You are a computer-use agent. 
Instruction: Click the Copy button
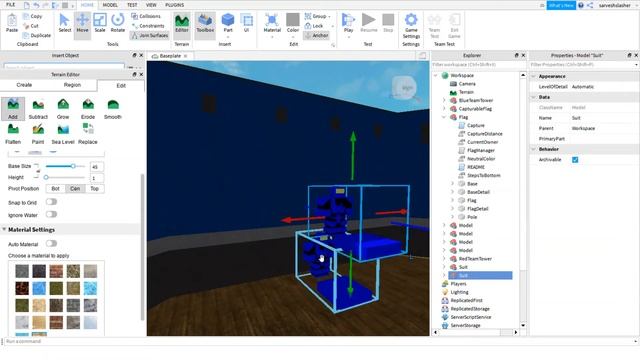pos(33,16)
